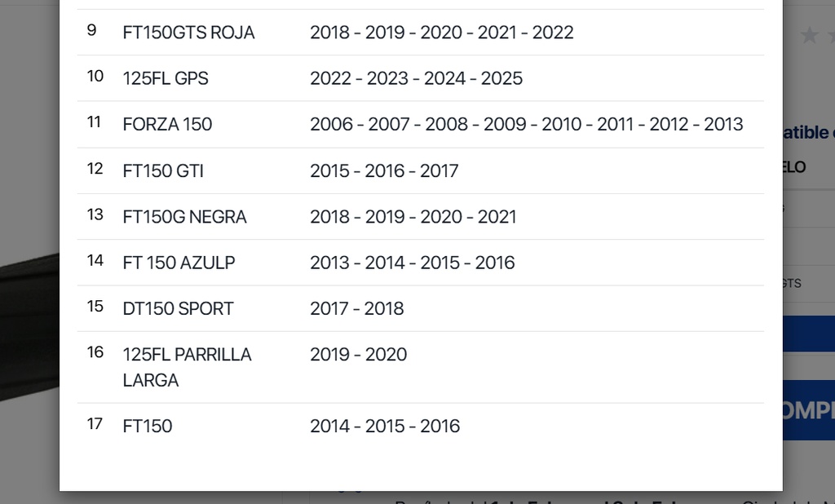Click the 125FL PARRILLA LARGA entry
This screenshot has height=504, width=835.
(x=187, y=367)
